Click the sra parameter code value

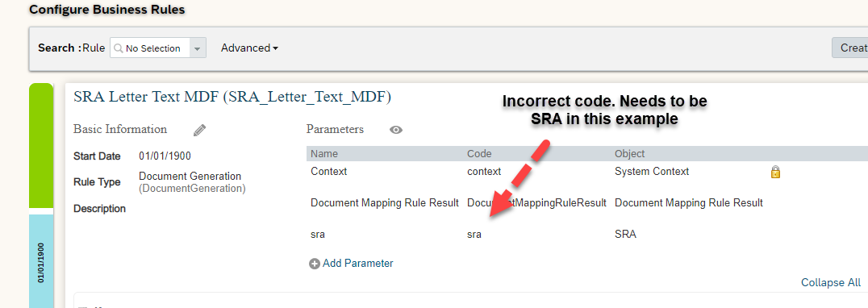click(x=474, y=235)
